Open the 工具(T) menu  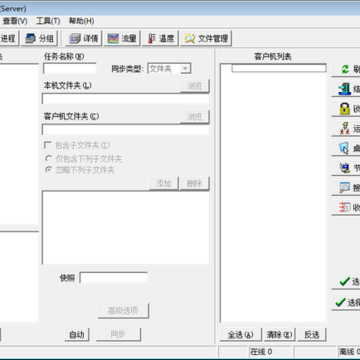click(48, 21)
